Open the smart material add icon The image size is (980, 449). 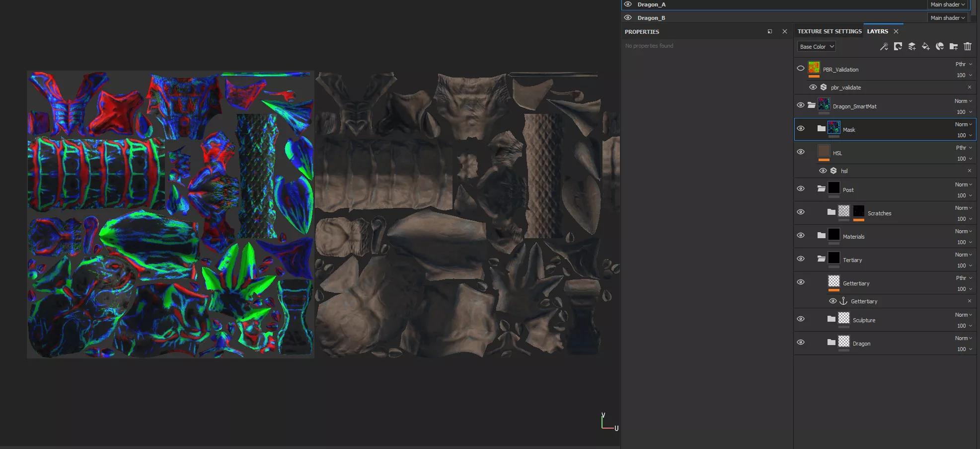(x=939, y=47)
